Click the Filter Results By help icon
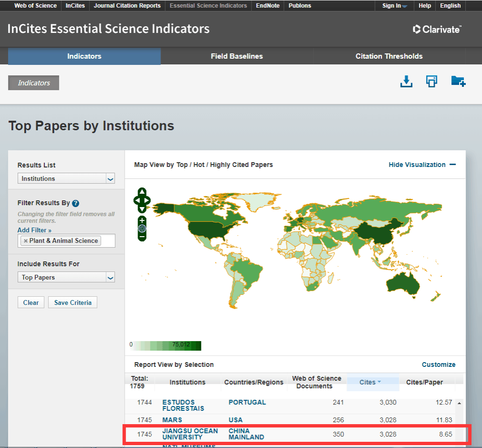 (75, 203)
